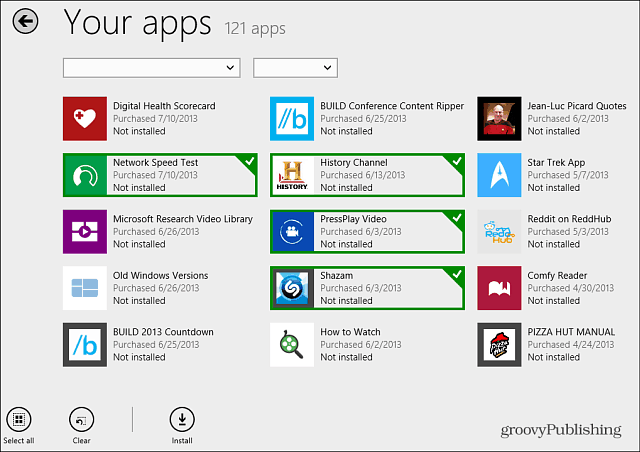Image resolution: width=640 pixels, height=452 pixels.
Task: Select the Star Trek App title
Action: 556,163
